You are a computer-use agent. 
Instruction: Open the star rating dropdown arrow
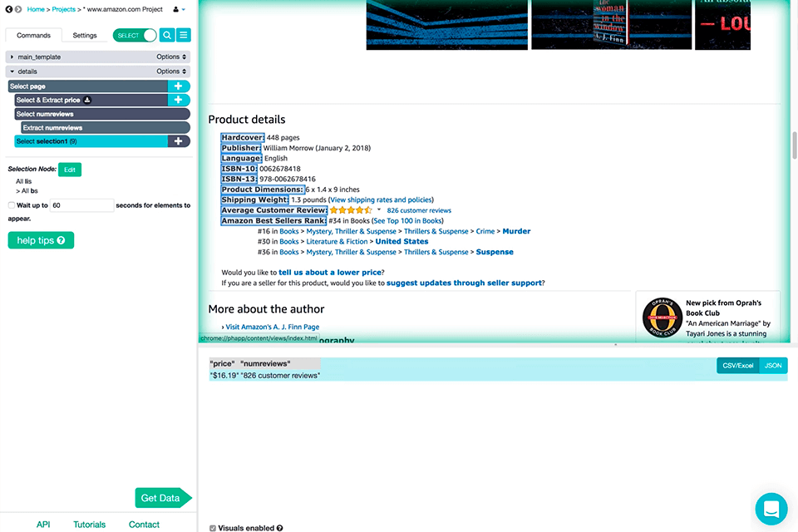pyautogui.click(x=379, y=209)
